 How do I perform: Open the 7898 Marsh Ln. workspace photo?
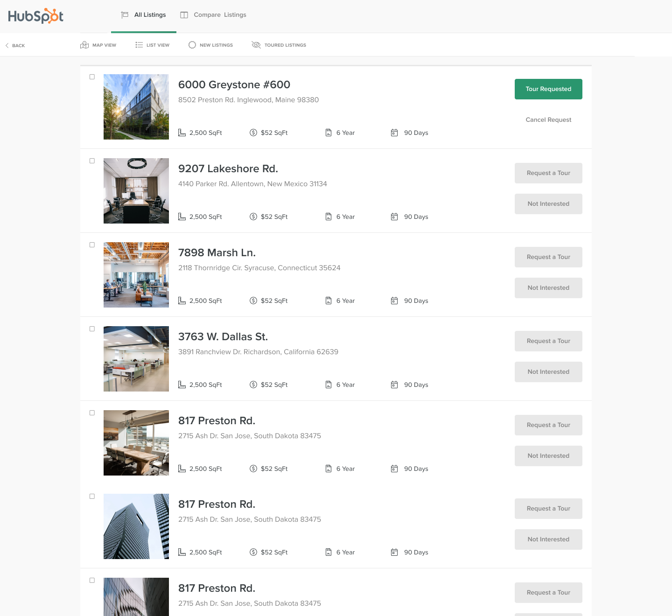coord(136,275)
